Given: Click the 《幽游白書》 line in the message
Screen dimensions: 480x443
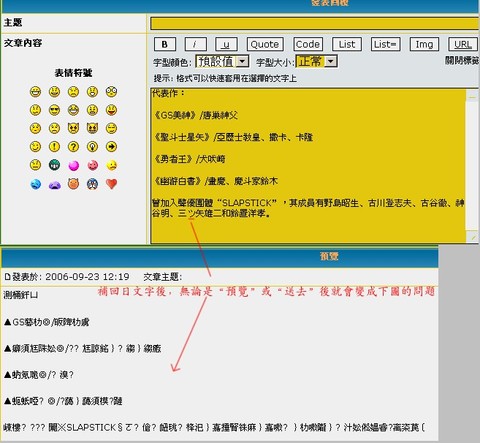Looking at the screenshot, I should (x=215, y=181).
